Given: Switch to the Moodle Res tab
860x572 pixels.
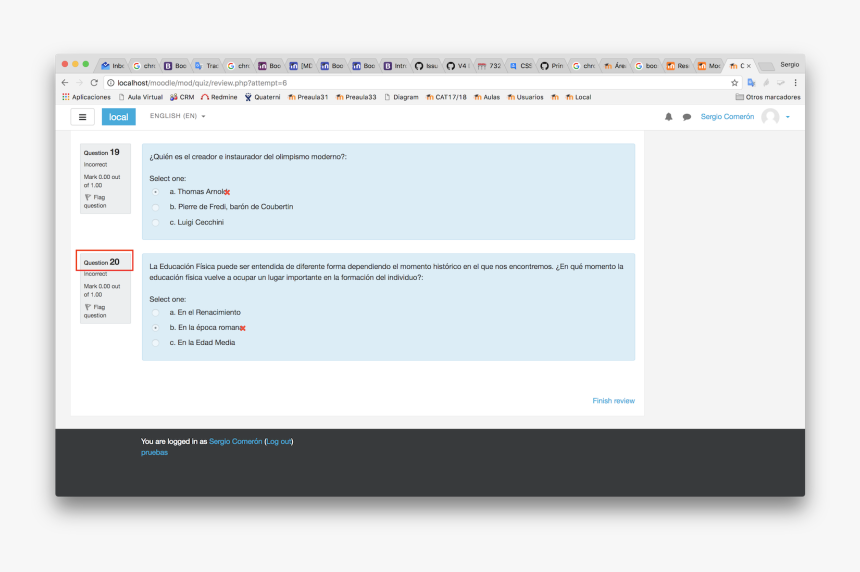Looking at the screenshot, I should (x=678, y=66).
